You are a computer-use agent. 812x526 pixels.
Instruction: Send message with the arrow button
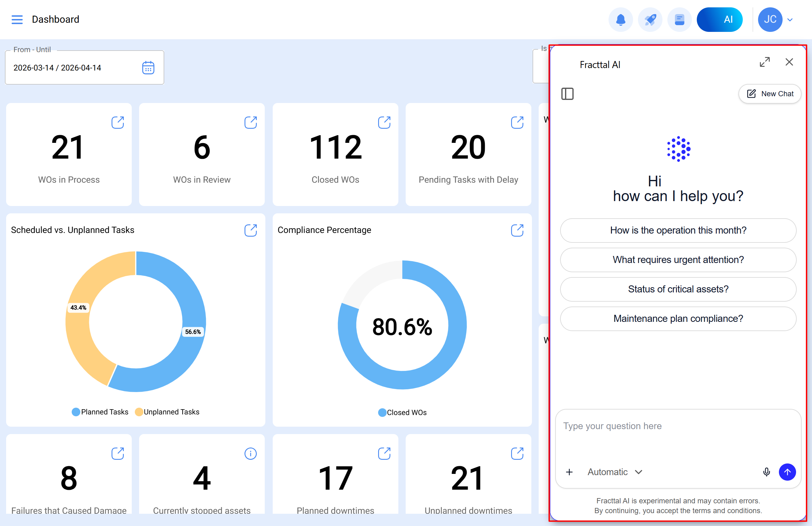(x=787, y=472)
